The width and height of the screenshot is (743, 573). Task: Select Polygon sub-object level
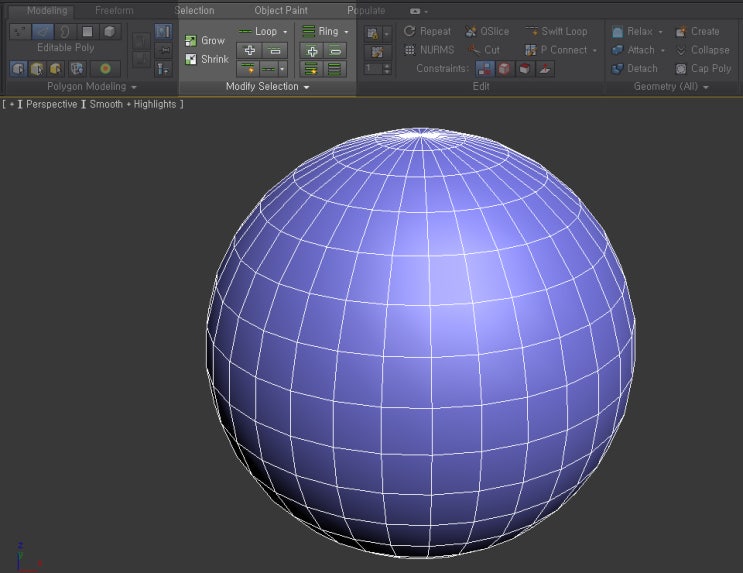pyautogui.click(x=87, y=31)
